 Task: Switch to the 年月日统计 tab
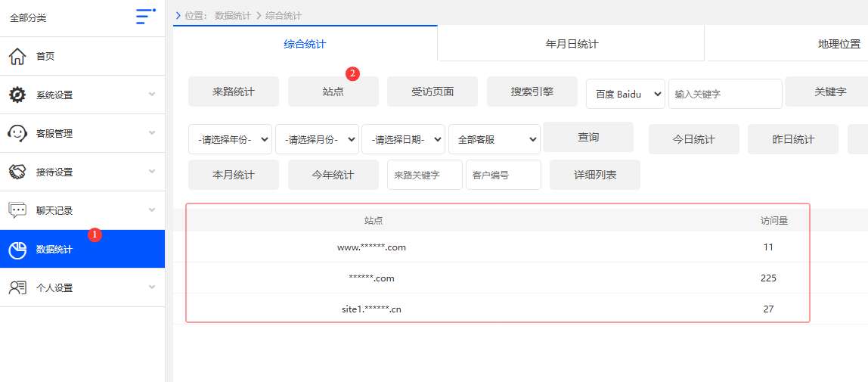point(572,45)
